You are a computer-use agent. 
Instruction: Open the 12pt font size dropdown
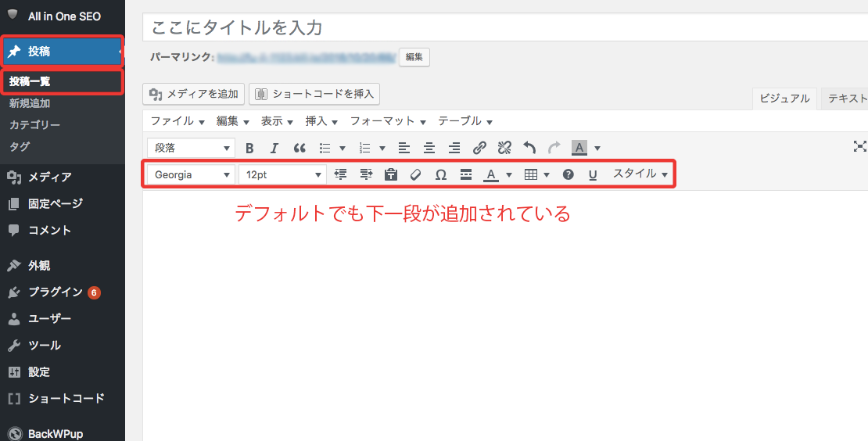(282, 175)
